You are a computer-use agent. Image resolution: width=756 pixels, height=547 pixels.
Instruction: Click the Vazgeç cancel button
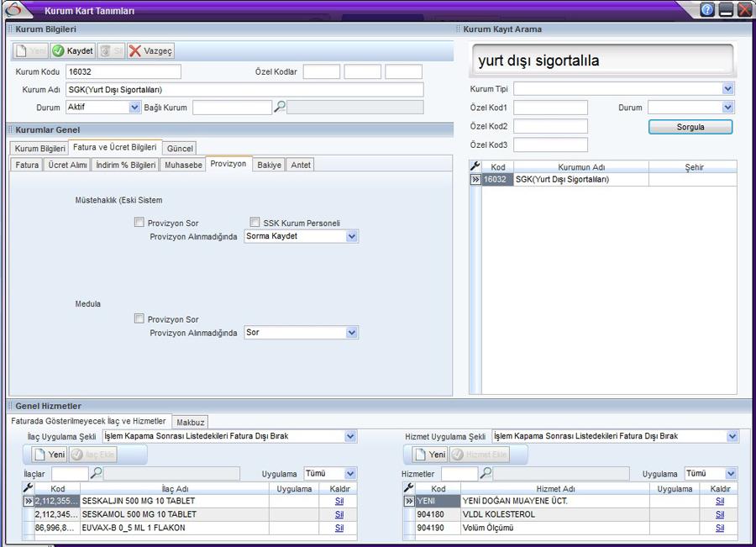click(x=151, y=51)
